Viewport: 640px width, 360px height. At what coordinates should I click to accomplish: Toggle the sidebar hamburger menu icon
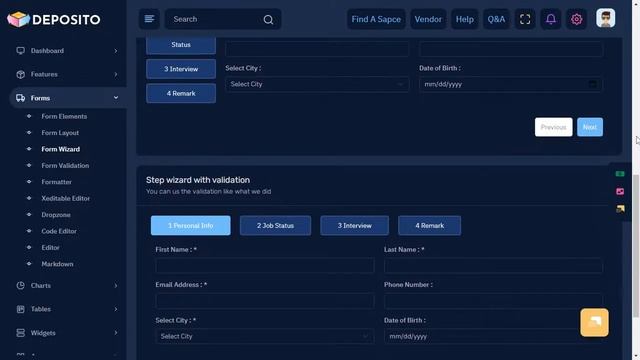coord(149,19)
